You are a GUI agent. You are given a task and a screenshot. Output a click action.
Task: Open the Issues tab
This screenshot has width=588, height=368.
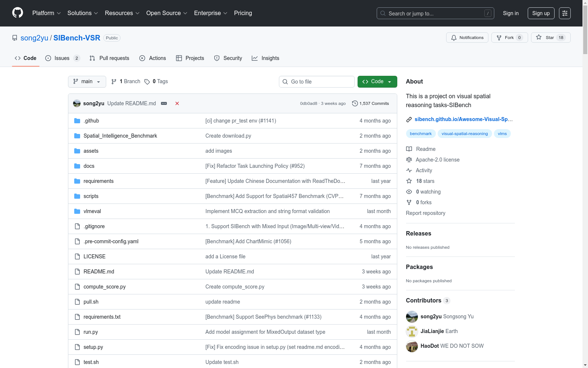click(x=62, y=58)
